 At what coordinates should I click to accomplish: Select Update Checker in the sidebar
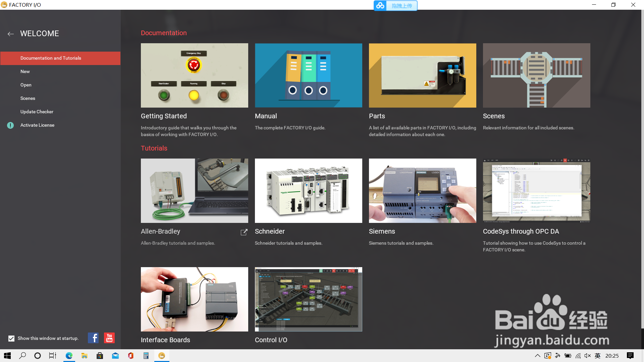coord(60,112)
